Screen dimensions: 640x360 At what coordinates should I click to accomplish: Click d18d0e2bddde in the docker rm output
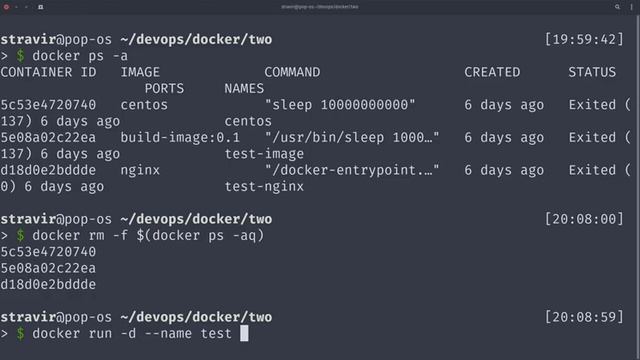point(48,284)
